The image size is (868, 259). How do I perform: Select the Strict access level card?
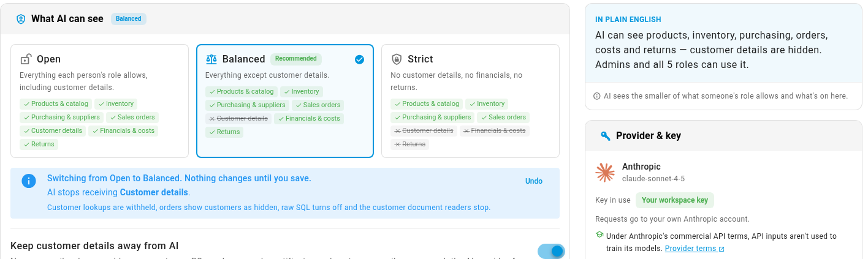(x=470, y=101)
